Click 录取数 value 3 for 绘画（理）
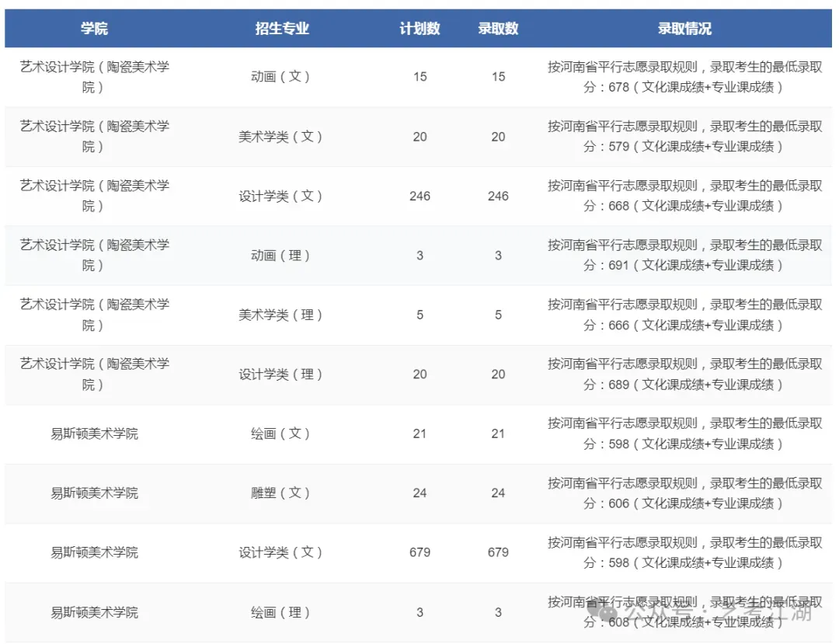This screenshot has width=839, height=644. [x=498, y=612]
